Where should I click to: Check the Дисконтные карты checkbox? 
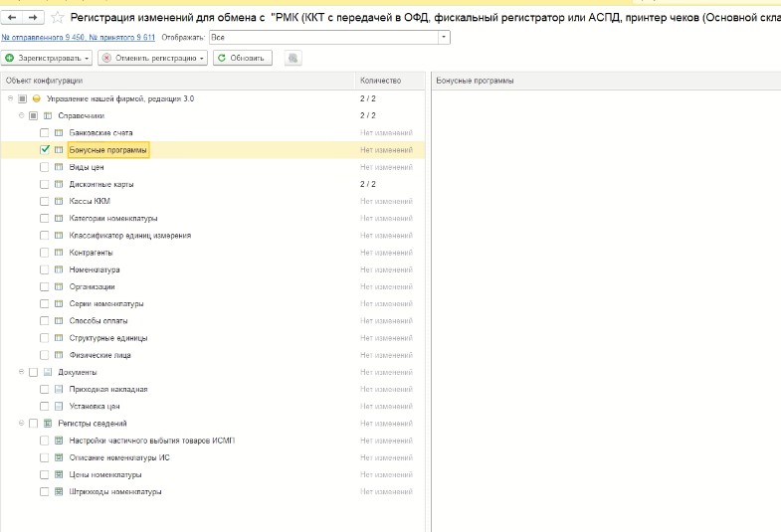coord(45,184)
